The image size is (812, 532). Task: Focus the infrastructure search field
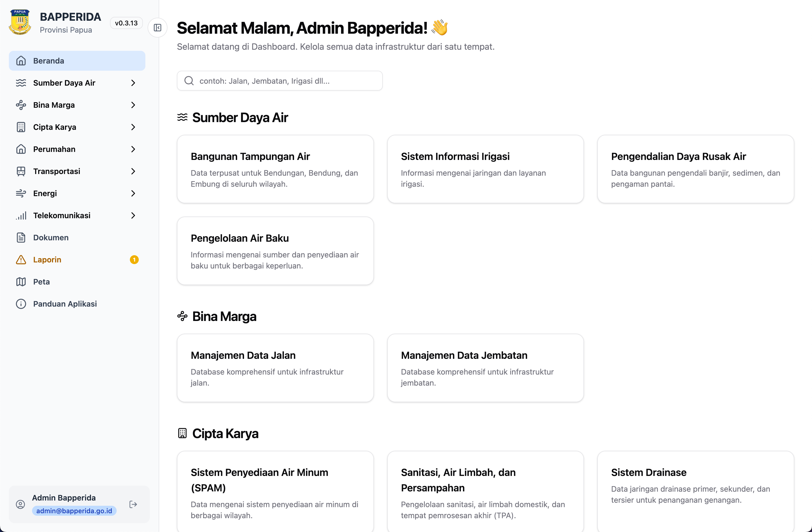280,81
